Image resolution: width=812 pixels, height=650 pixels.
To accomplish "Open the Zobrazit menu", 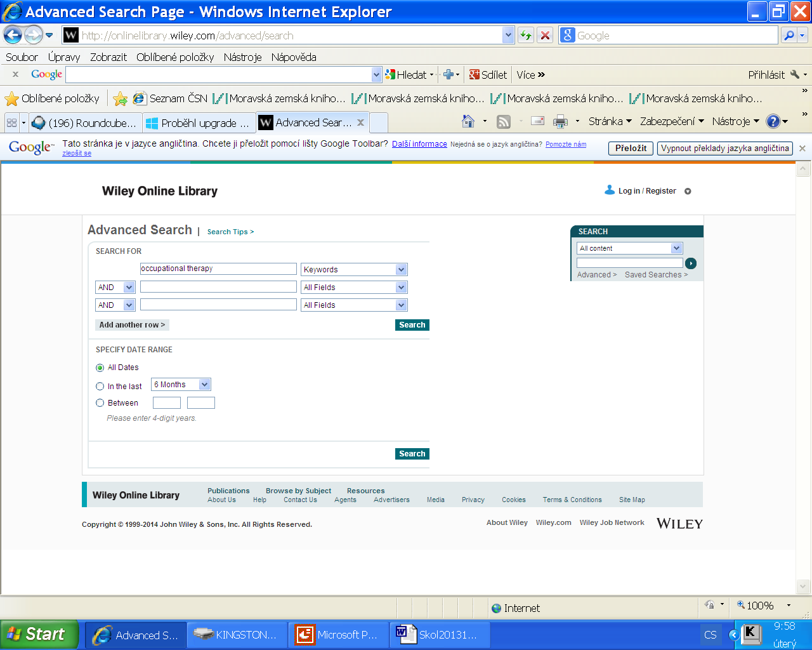I will pyautogui.click(x=108, y=57).
